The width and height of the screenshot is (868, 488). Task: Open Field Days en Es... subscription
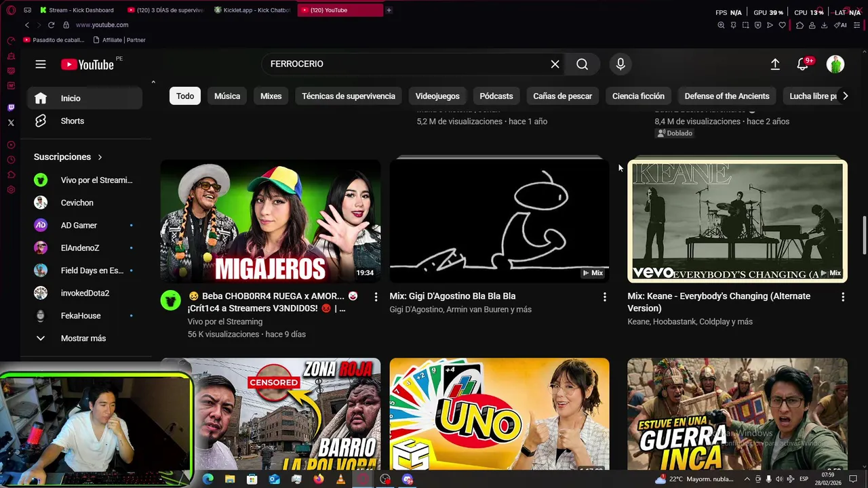click(x=85, y=270)
